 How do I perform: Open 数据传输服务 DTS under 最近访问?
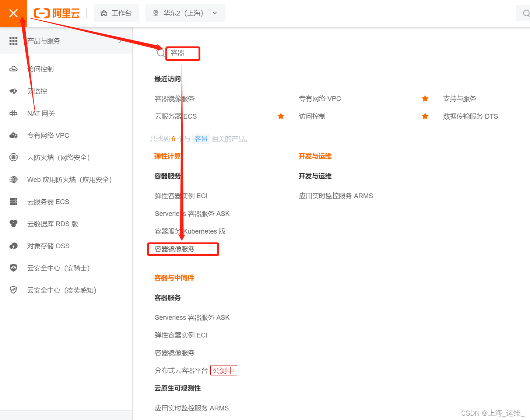click(x=470, y=116)
